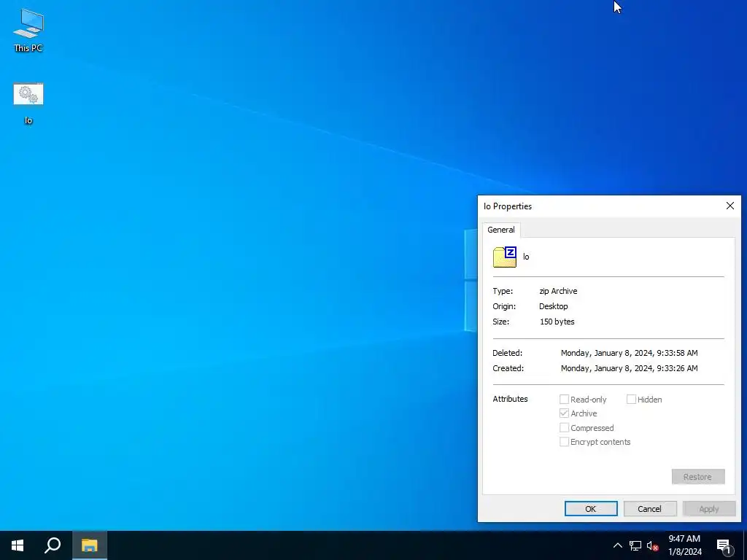Image resolution: width=747 pixels, height=560 pixels.
Task: Close the lo Properties dialog
Action: 729,206
